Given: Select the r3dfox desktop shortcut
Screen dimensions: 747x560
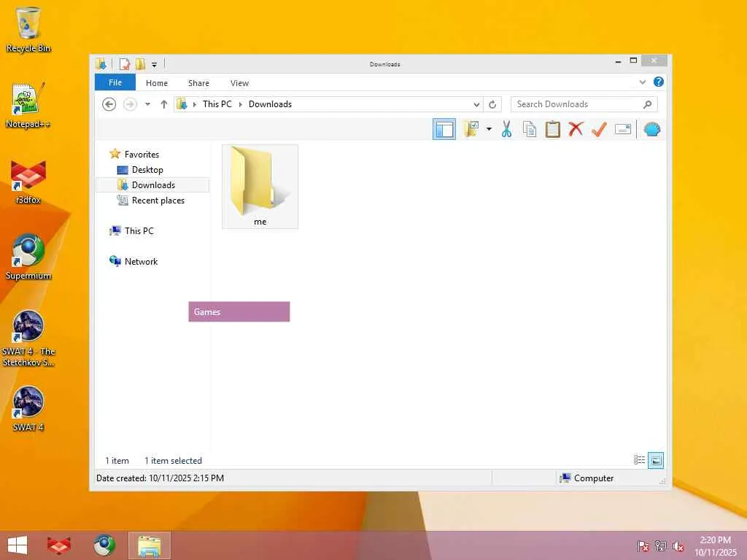Looking at the screenshot, I should click(x=28, y=182).
